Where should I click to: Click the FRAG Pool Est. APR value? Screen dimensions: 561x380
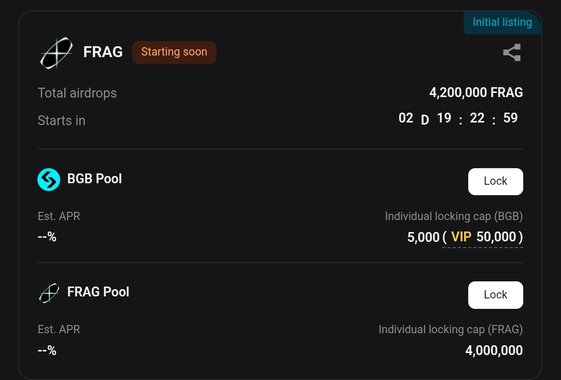coord(47,350)
